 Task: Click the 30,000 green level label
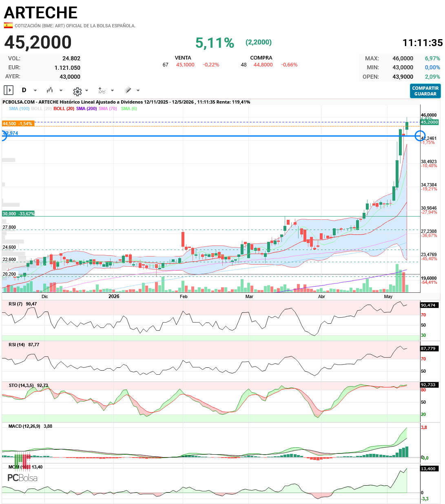18,214
